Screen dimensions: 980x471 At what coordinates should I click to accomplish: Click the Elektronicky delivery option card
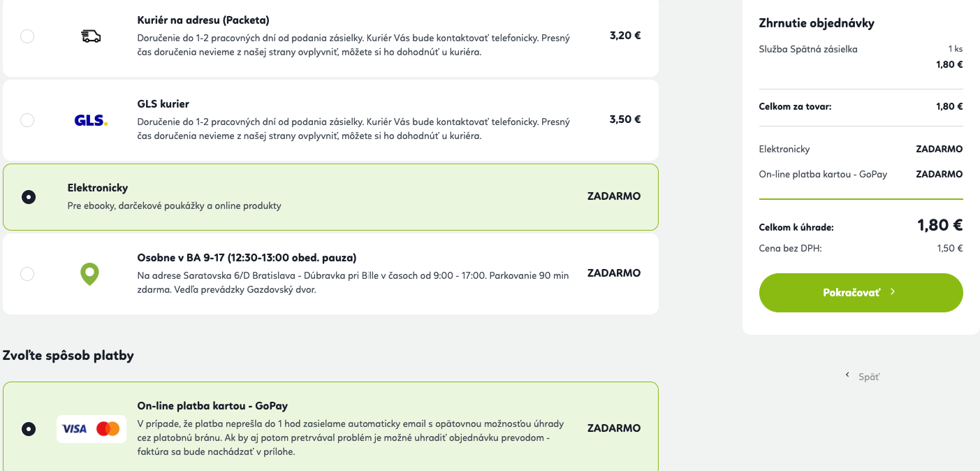[330, 197]
